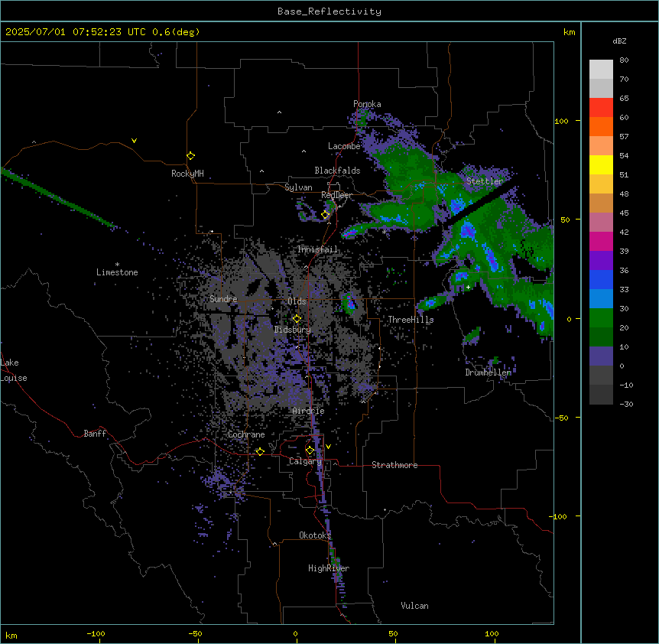
Task: Click the Lacombe city label
Action: pyautogui.click(x=344, y=146)
